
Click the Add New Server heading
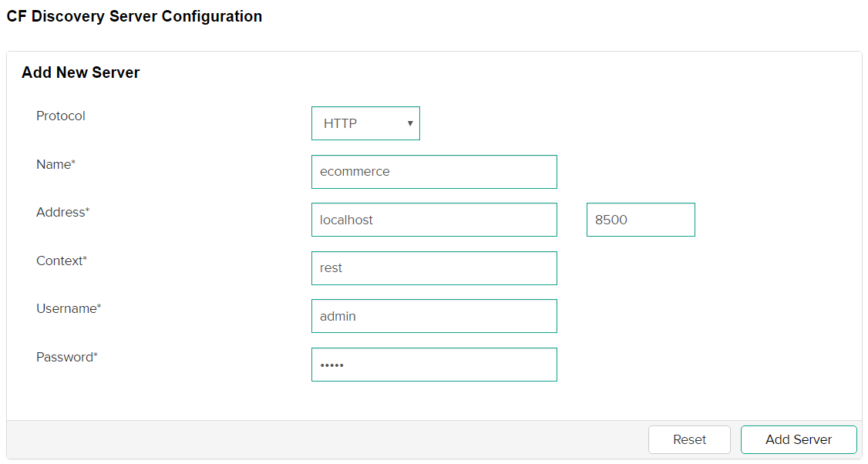80,73
